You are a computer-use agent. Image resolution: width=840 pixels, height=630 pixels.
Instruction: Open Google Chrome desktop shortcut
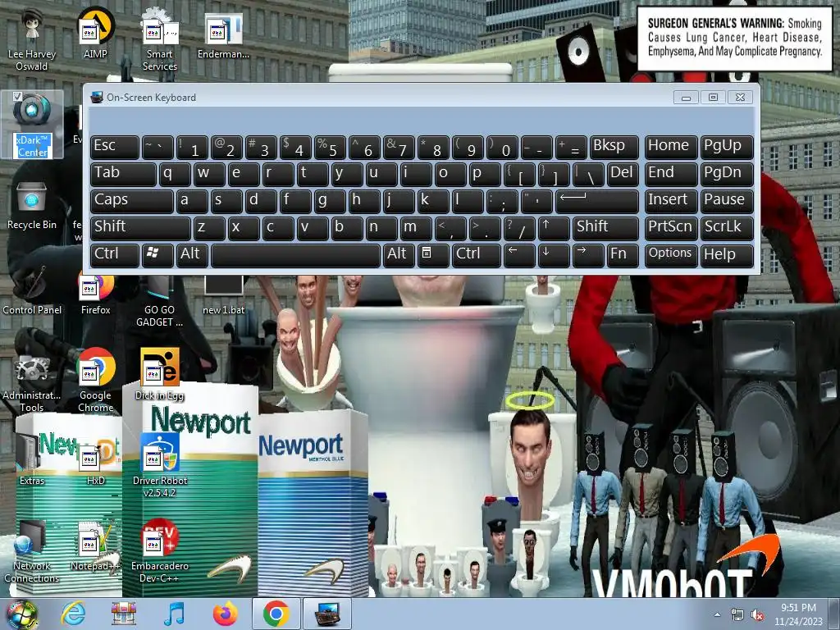(95, 381)
